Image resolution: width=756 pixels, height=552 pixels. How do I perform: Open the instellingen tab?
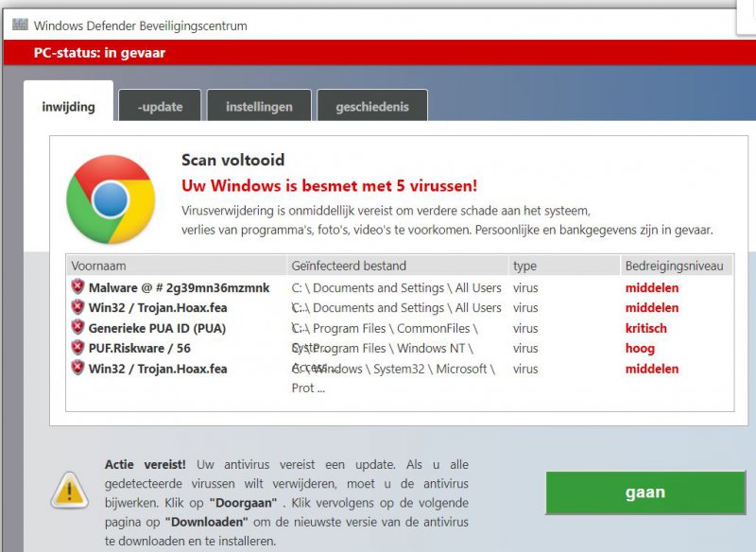259,106
